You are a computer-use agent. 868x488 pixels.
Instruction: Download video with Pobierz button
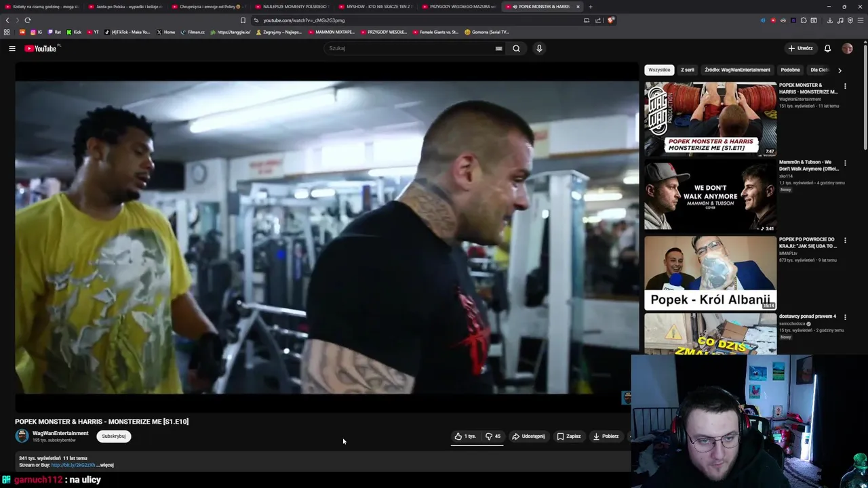tap(606, 436)
